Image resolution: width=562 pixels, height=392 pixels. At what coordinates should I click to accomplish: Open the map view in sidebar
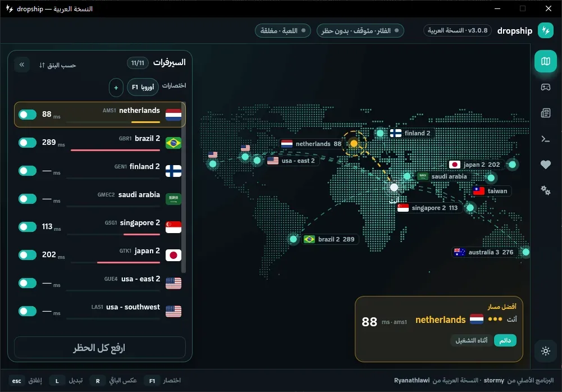(x=546, y=61)
